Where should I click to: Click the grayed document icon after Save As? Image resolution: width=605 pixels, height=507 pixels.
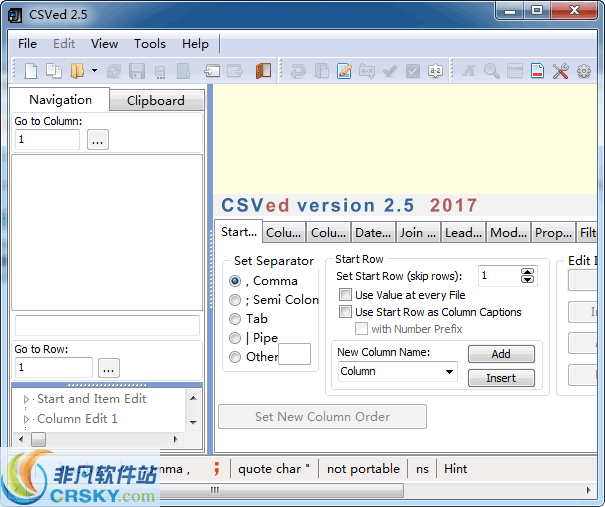(183, 71)
